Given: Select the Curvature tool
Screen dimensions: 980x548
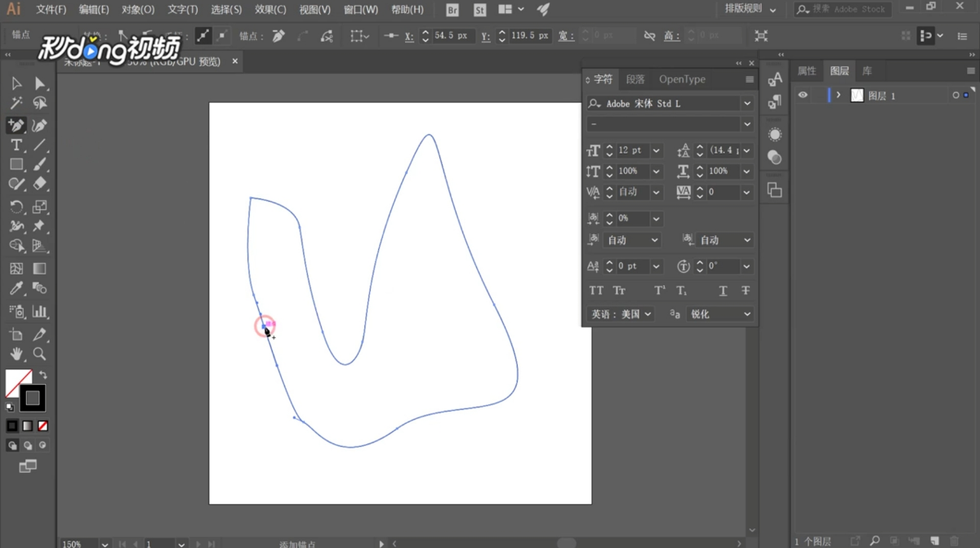Looking at the screenshot, I should [39, 125].
